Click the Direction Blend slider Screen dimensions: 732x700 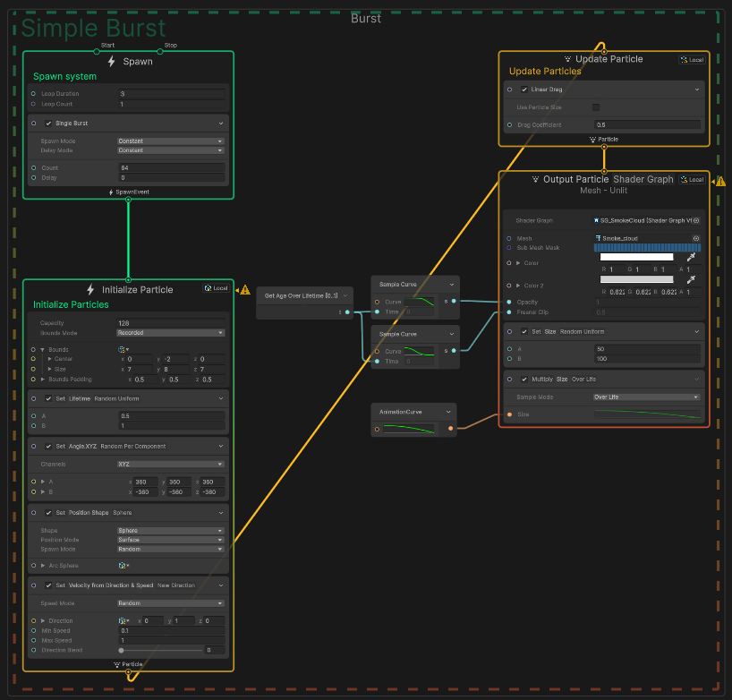[x=159, y=650]
